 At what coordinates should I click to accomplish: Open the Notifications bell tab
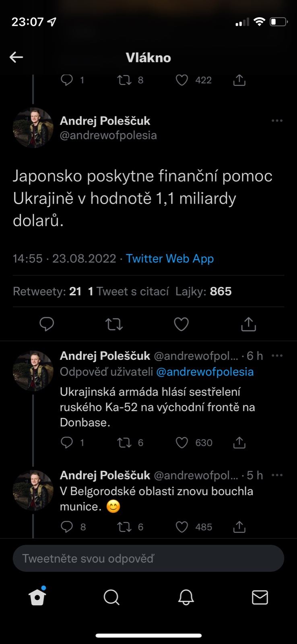[x=186, y=597]
